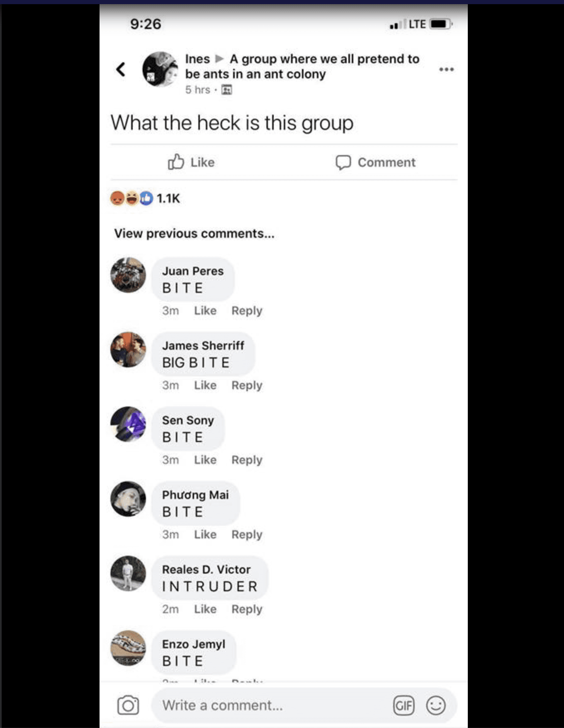The image size is (564, 728).
Task: Tap the camera icon beside comment box
Action: [x=128, y=705]
